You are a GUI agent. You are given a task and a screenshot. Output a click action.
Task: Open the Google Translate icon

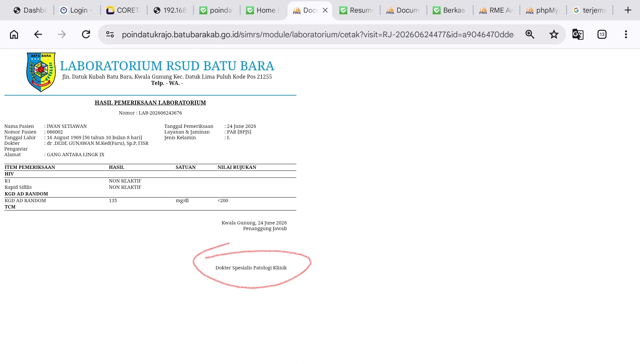coord(578,34)
